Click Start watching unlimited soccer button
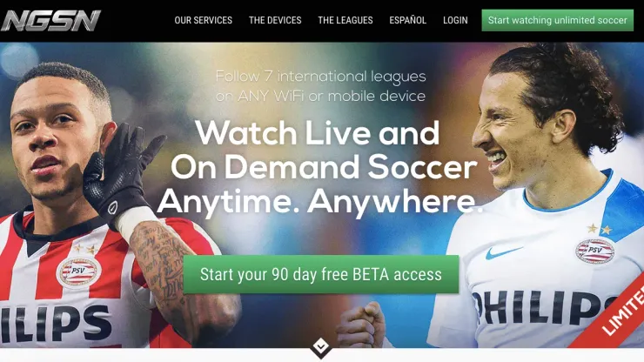The height and width of the screenshot is (362, 644). pyautogui.click(x=557, y=20)
